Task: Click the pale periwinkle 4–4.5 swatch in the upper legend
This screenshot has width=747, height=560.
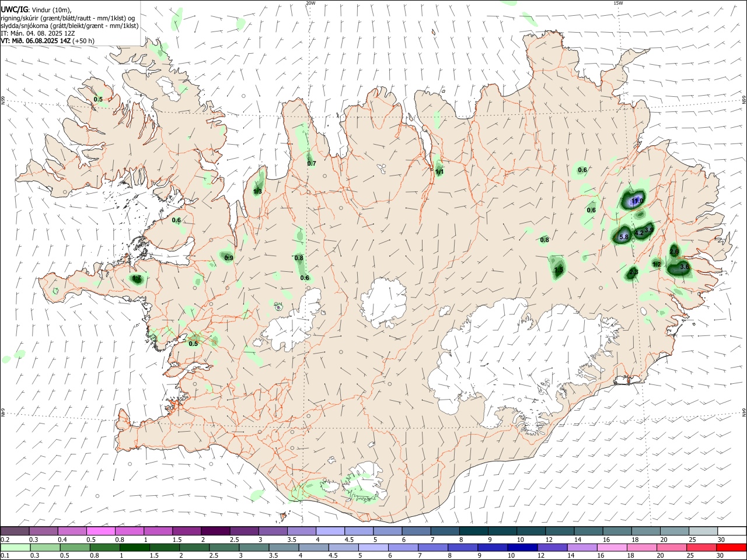Action: point(330,531)
